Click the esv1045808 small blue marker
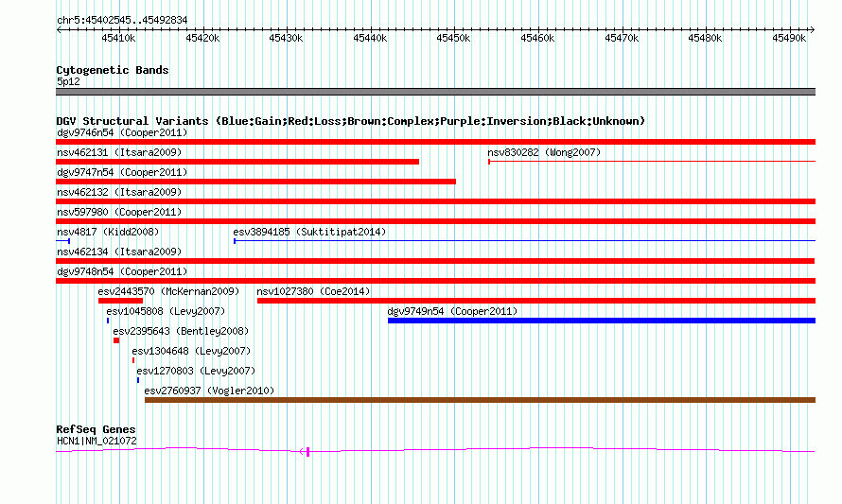 108,321
